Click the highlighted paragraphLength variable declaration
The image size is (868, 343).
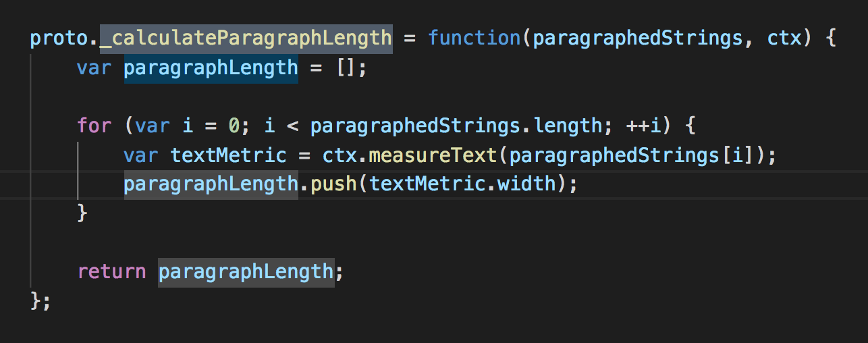[211, 68]
